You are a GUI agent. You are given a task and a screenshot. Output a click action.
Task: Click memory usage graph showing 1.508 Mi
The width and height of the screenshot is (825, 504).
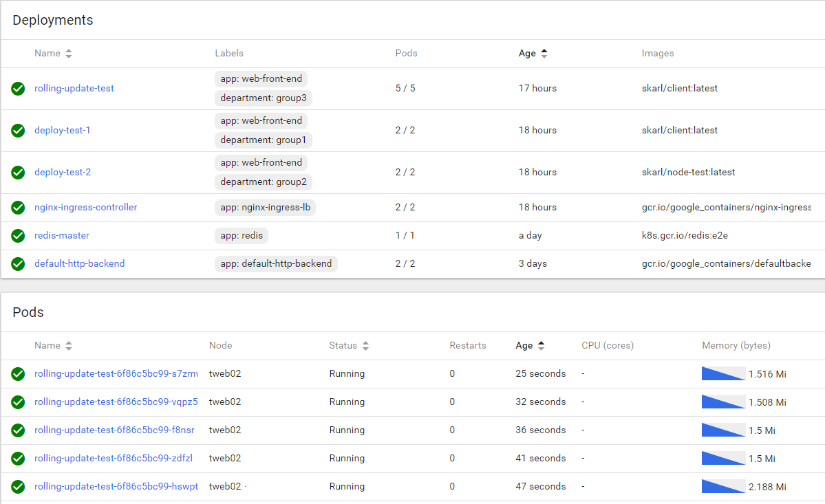click(x=723, y=402)
